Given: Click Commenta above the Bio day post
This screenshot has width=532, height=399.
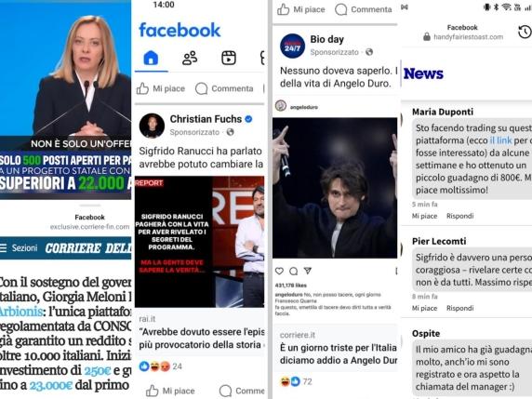Looking at the screenshot, I should pos(364,9).
